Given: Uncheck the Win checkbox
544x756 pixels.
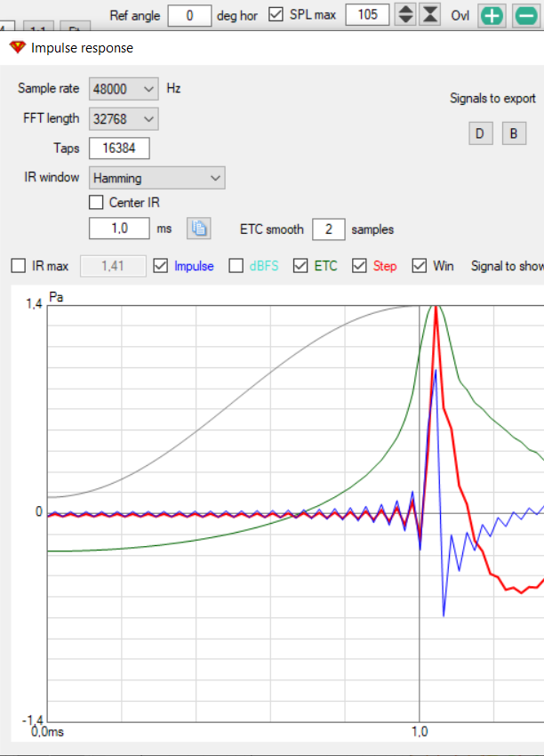Looking at the screenshot, I should click(x=420, y=266).
